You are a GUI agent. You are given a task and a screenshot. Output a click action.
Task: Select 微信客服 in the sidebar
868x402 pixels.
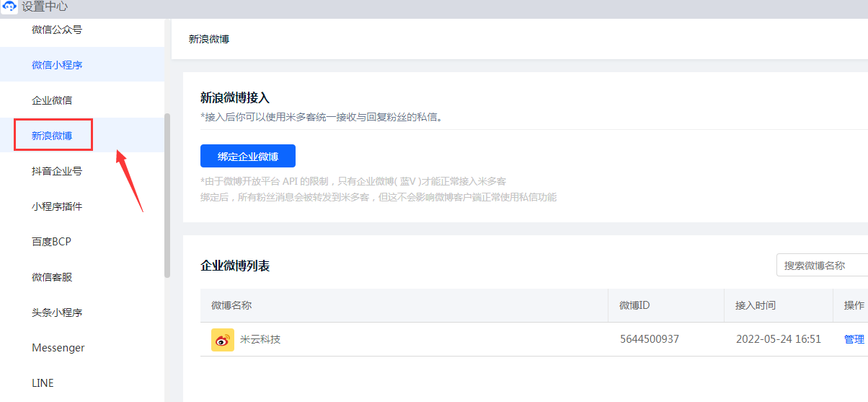[52, 277]
